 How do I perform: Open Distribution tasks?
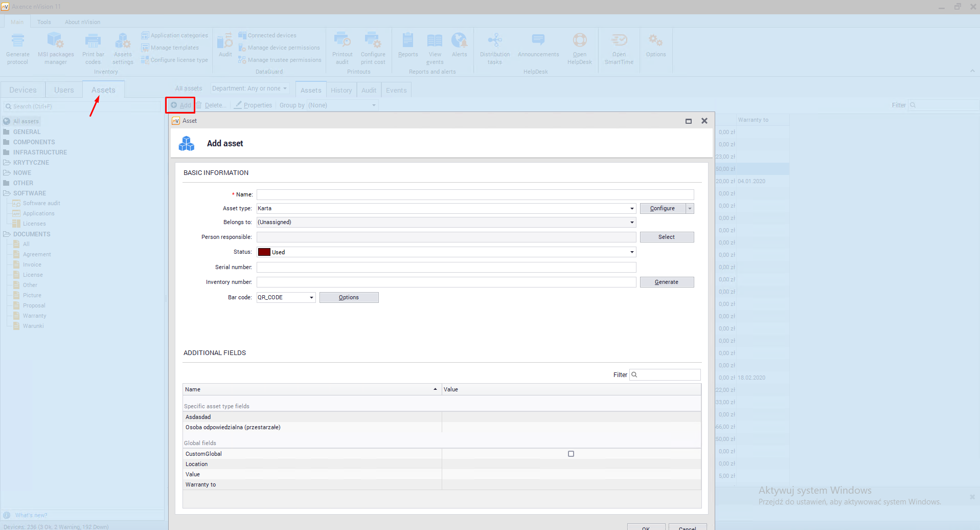point(494,41)
